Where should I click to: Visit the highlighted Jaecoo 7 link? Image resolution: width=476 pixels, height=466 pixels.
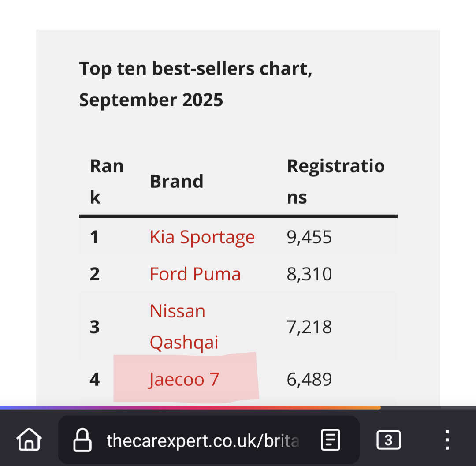(x=184, y=380)
